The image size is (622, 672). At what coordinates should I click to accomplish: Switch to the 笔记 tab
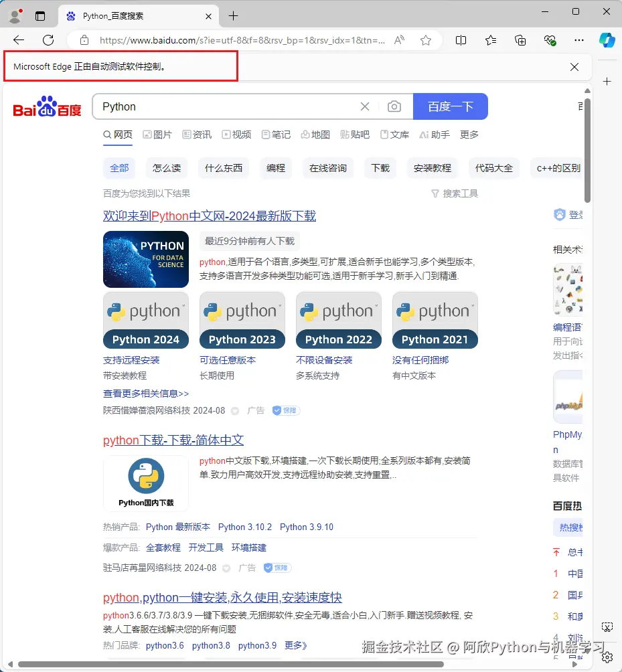(276, 135)
